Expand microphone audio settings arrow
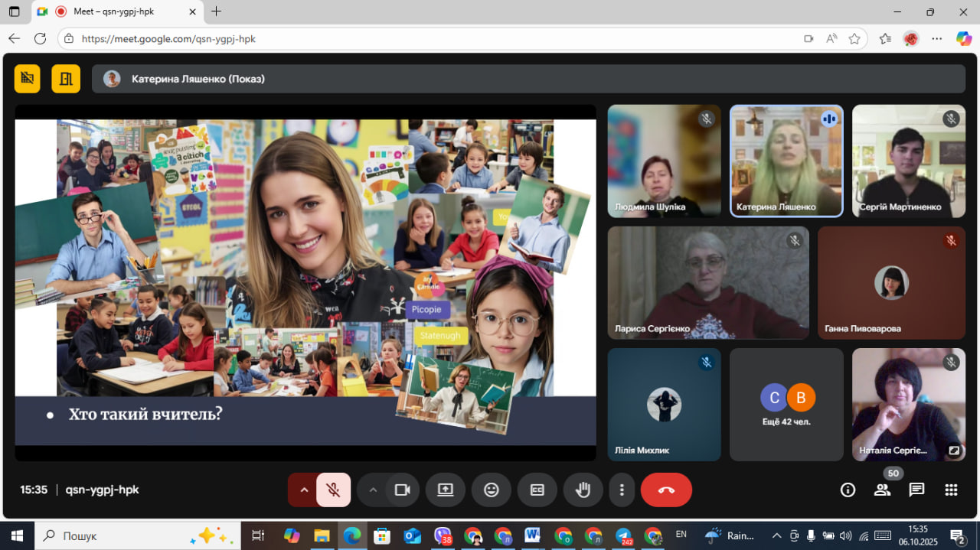 coord(304,490)
